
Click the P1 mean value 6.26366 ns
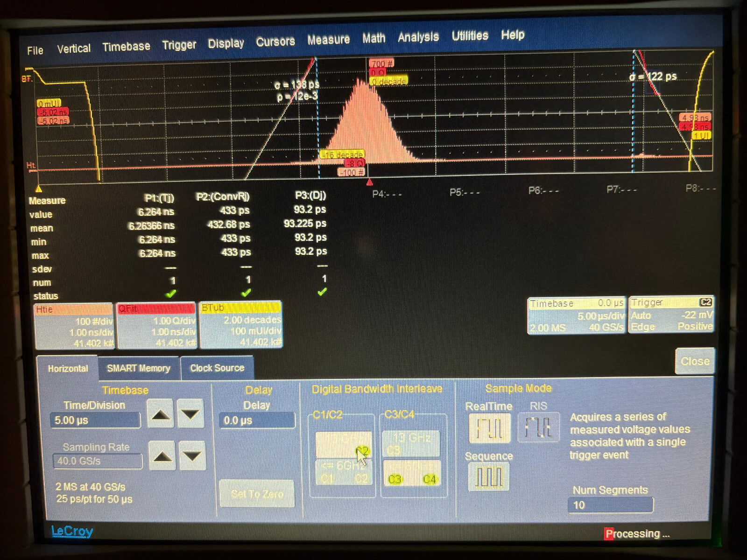[x=151, y=226]
